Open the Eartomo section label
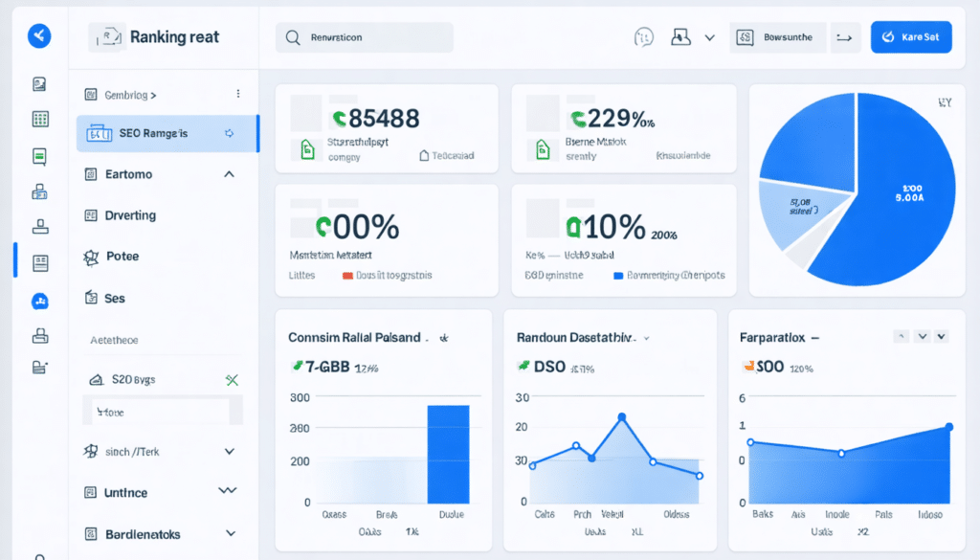 (129, 174)
